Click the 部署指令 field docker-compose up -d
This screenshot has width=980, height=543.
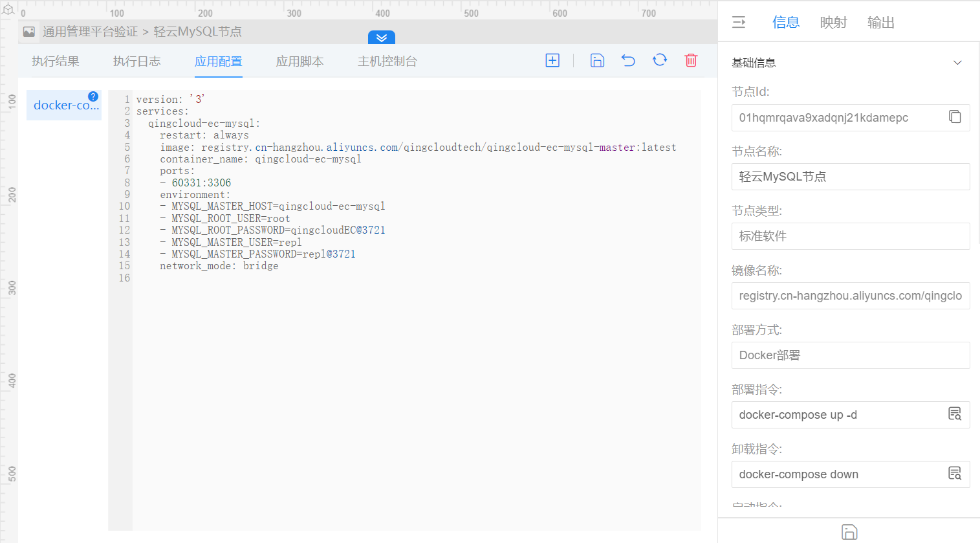[851, 415]
